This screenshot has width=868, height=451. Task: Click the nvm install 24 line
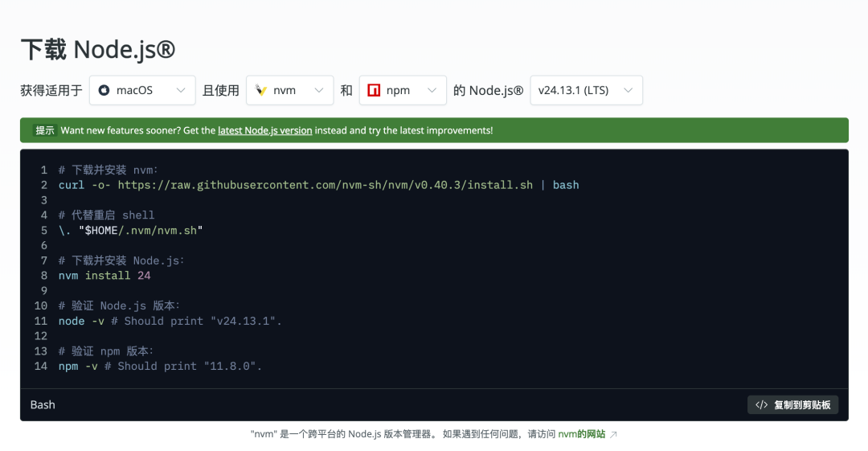tap(104, 276)
